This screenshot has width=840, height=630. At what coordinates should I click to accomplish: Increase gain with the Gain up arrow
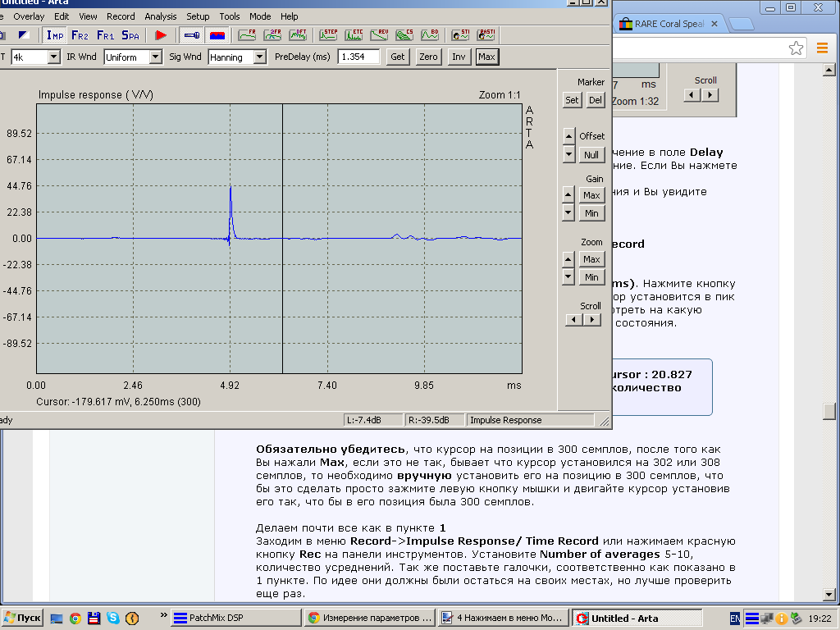point(568,195)
